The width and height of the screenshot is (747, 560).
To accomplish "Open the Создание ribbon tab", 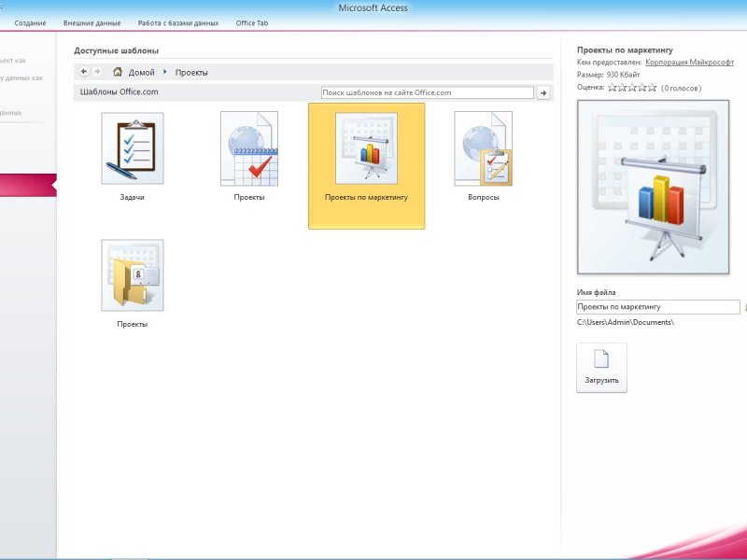I will 30,22.
